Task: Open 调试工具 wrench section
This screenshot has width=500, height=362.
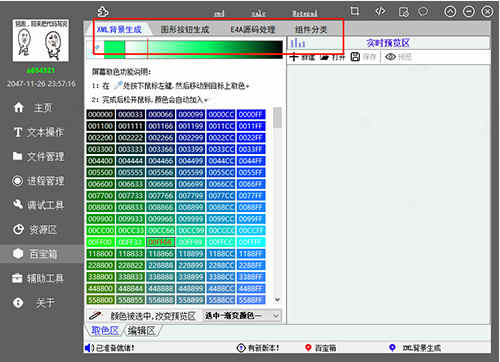Action: (38, 205)
